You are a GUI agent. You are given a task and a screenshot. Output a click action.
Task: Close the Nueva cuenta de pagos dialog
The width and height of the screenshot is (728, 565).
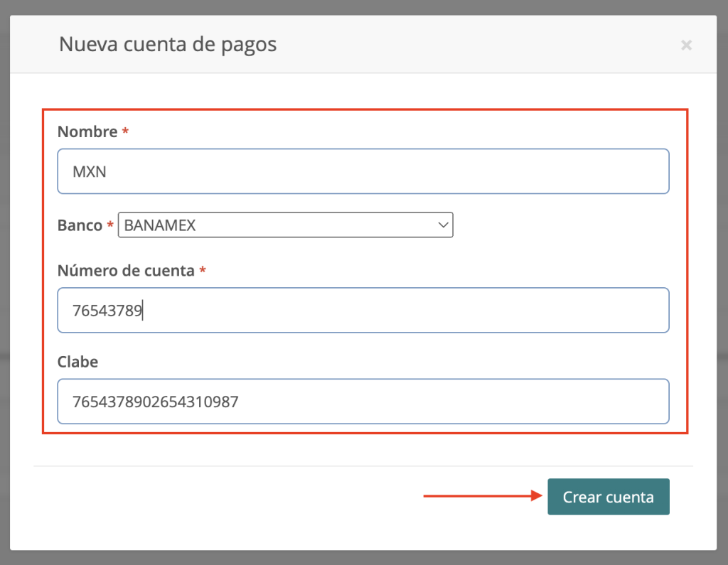click(x=686, y=45)
